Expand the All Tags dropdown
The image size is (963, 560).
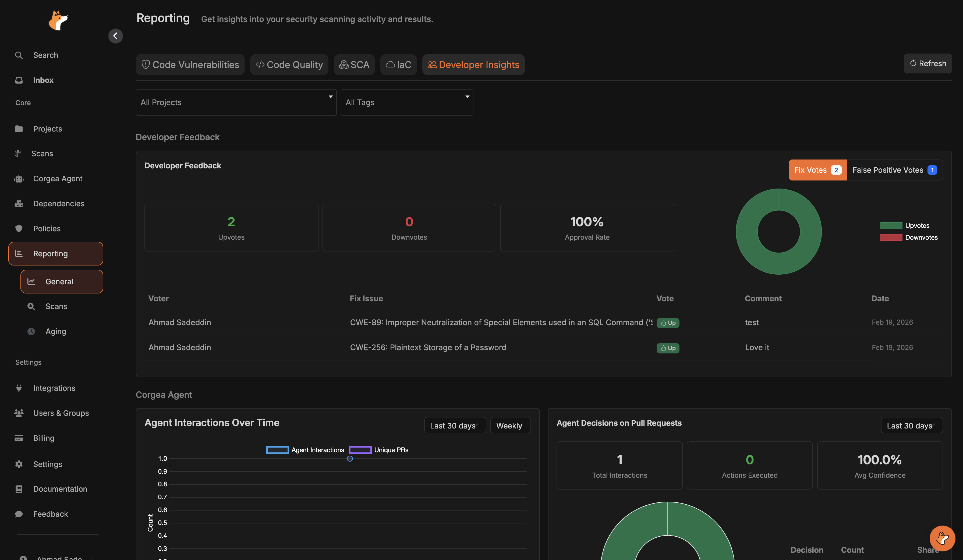(407, 102)
